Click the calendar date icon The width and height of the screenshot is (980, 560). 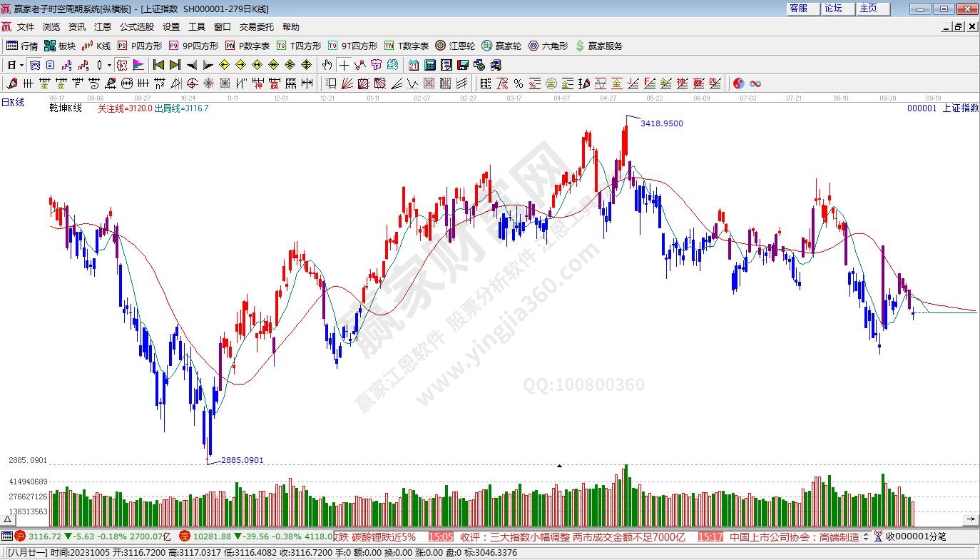point(414,65)
